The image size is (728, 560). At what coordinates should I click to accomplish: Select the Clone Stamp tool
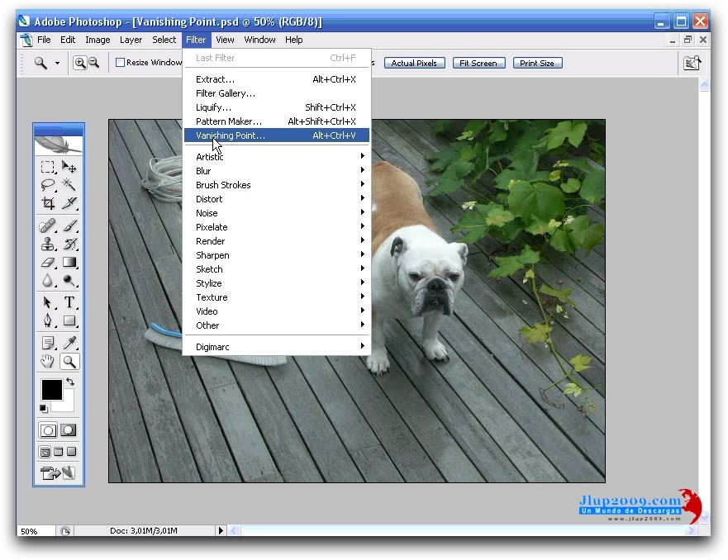49,244
